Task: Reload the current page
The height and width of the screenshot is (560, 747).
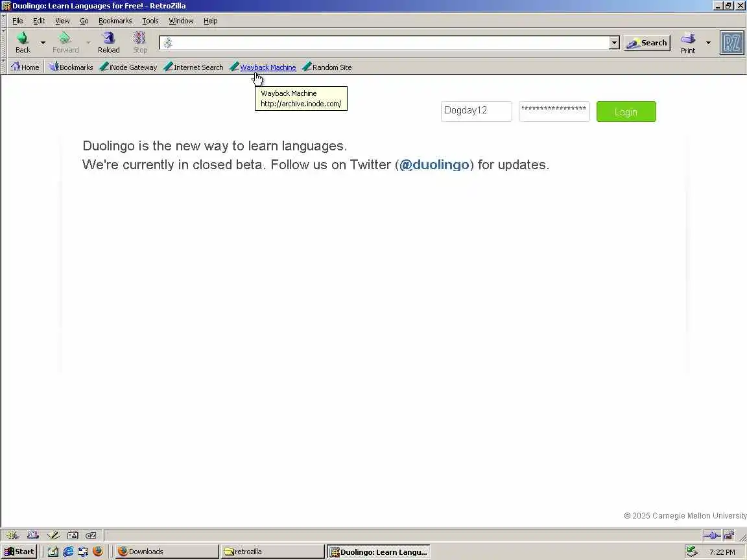Action: coord(109,42)
